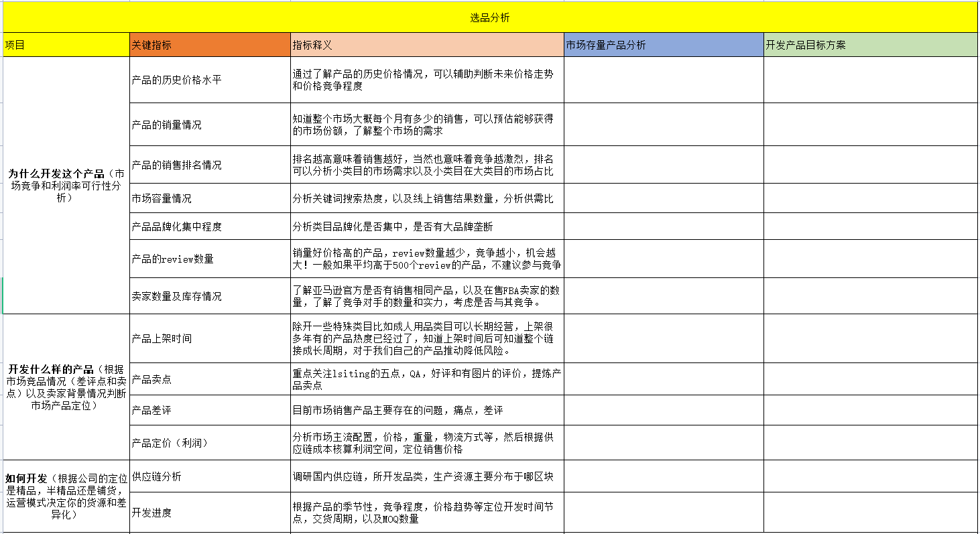Select the cell 卖家数量及库存情况
Viewport: 980px width, 534px height.
tap(210, 296)
